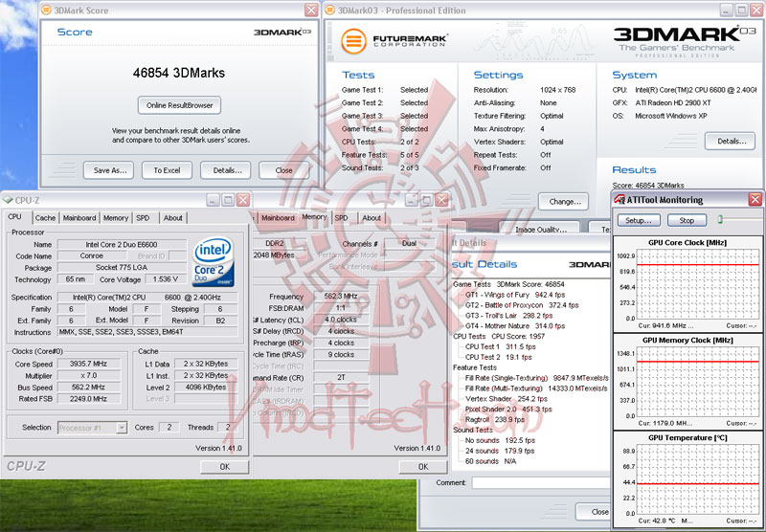Adjust the ATITool Monitoring slider handle
Viewport: 766px width, 532px height.
pos(720,220)
